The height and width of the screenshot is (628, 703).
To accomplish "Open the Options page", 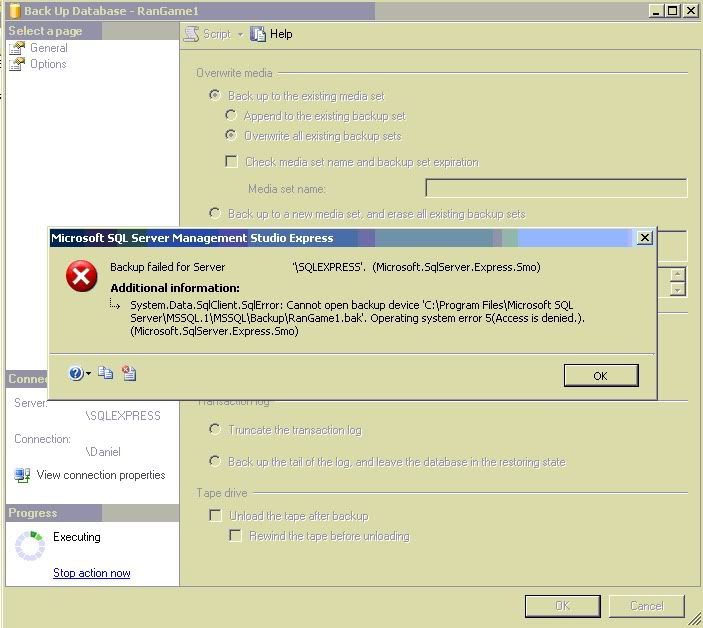I will 48,64.
